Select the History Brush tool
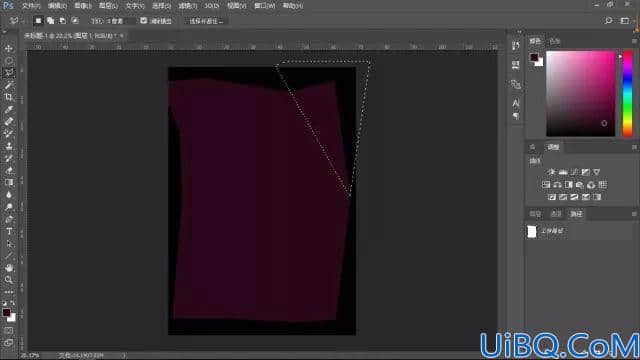This screenshot has width=640, height=360. point(9,158)
